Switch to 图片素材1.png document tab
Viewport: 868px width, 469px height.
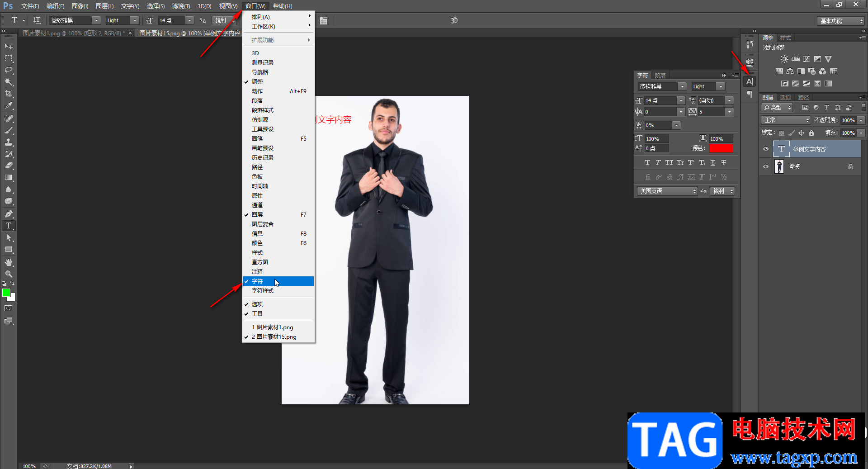(74, 33)
